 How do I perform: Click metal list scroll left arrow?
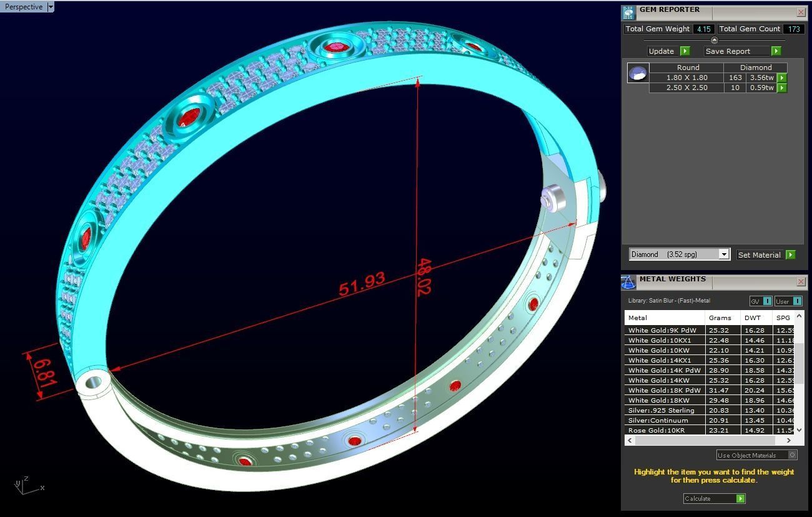point(630,440)
